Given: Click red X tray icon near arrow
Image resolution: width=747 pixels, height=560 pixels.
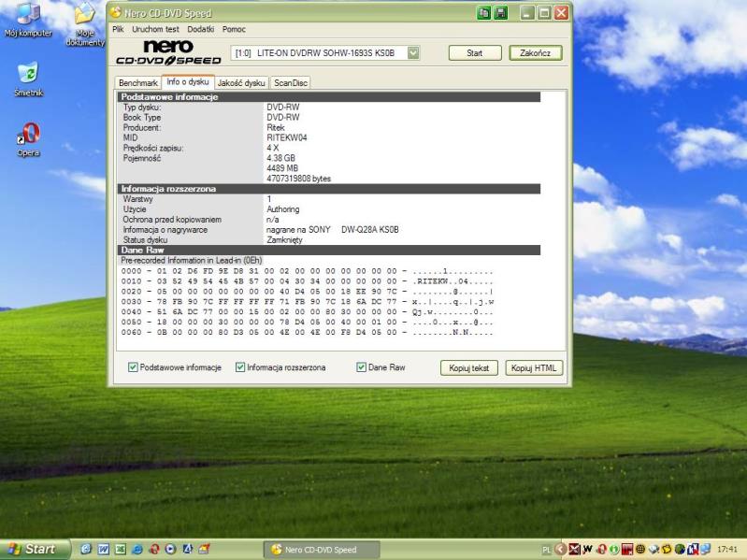Looking at the screenshot, I should [575, 550].
